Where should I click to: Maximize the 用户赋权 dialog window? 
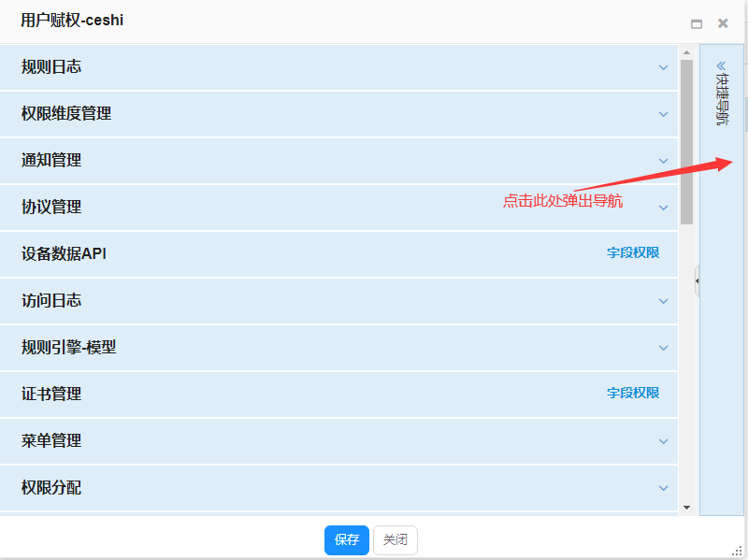(696, 23)
